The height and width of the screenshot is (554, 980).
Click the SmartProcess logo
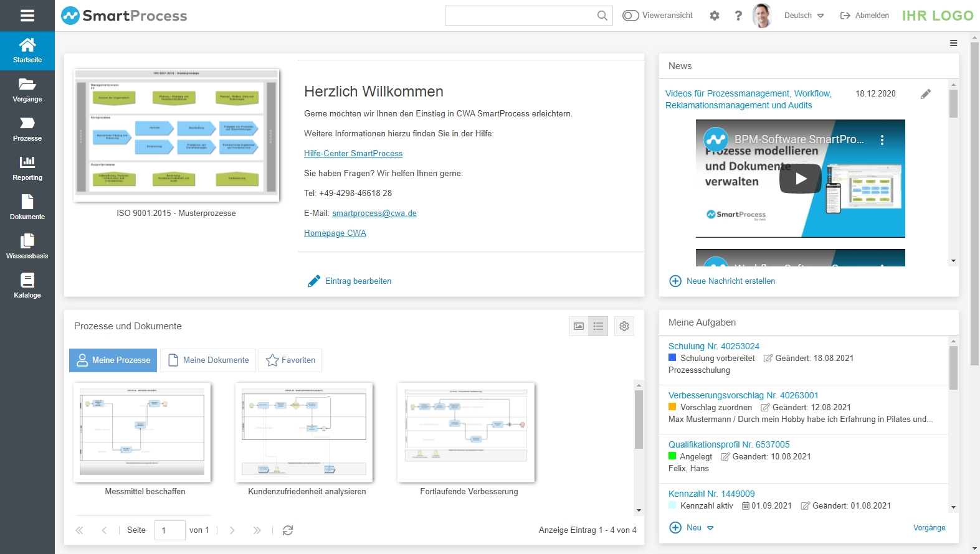[125, 16]
